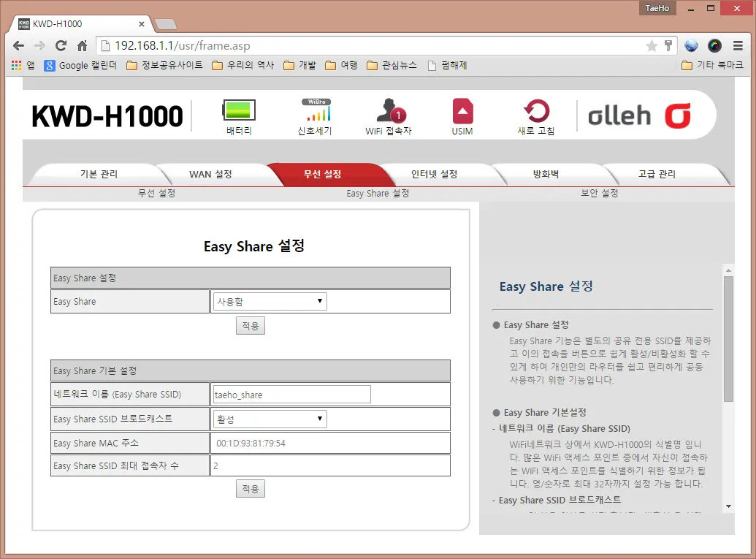Click the help panel scroll down arrow
Viewport: 756px width, 559px height.
click(728, 506)
